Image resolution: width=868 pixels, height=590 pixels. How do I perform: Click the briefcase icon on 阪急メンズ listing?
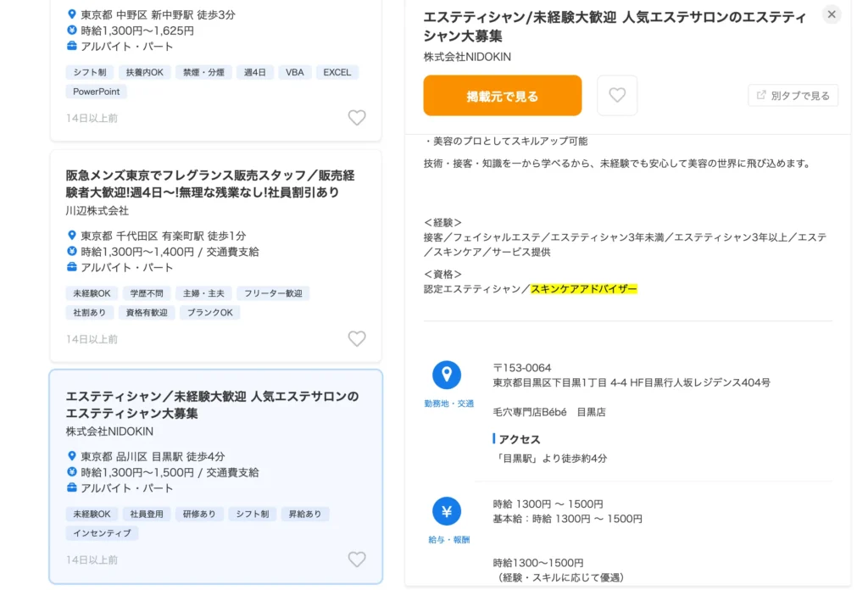[72, 267]
